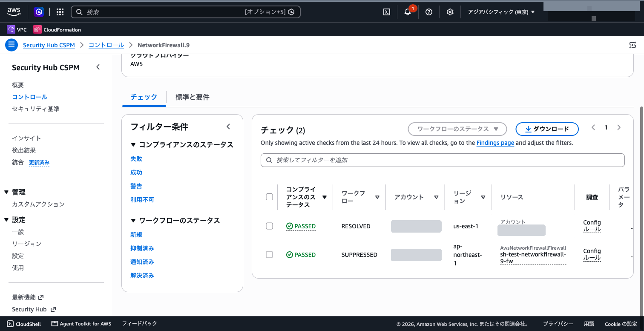Open the help question mark icon
Viewport: 644px width, 331px height.
429,12
